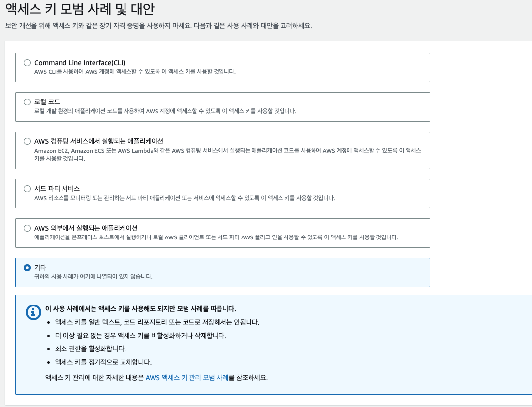This screenshot has width=532, height=407.
Task: Click the AWS 리소스를 모니터링 description text
Action: click(x=185, y=198)
